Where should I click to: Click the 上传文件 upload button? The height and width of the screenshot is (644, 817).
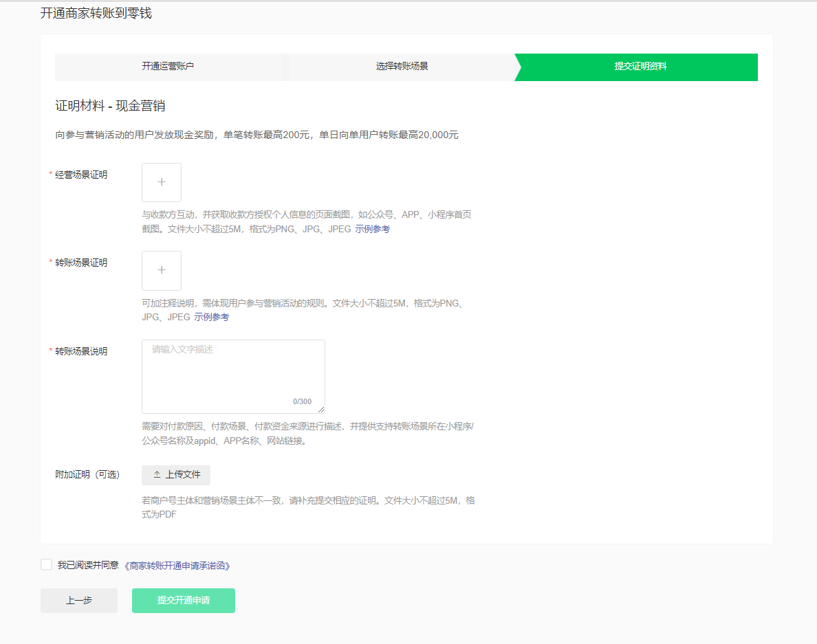click(x=176, y=475)
